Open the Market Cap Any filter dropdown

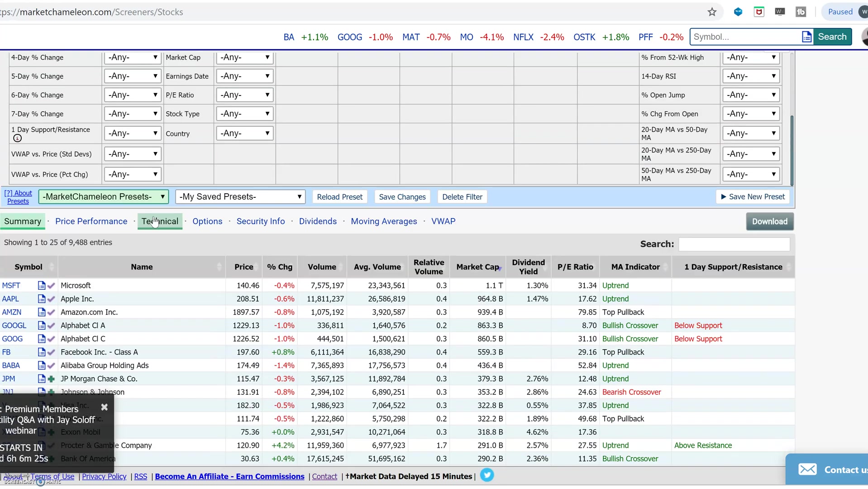244,58
